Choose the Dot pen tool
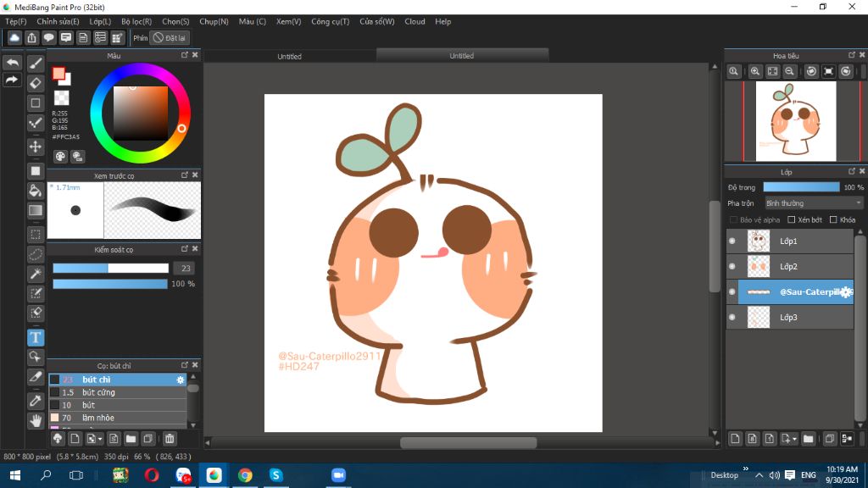This screenshot has width=868, height=488. pyautogui.click(x=36, y=123)
